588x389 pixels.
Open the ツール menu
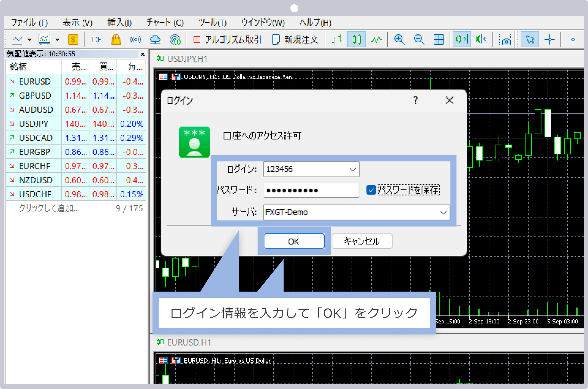[x=212, y=22]
